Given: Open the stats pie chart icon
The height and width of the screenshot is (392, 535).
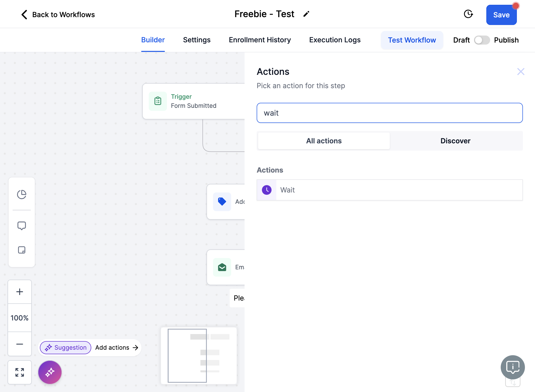Looking at the screenshot, I should pyautogui.click(x=22, y=194).
